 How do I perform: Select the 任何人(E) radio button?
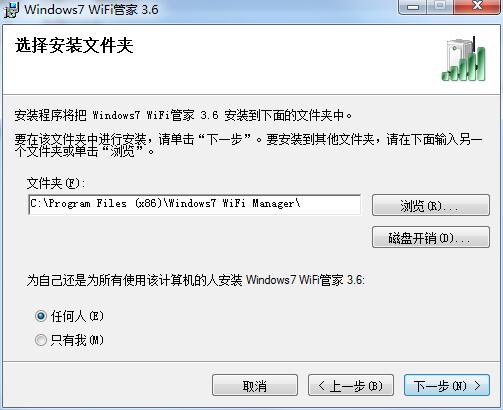[41, 316]
